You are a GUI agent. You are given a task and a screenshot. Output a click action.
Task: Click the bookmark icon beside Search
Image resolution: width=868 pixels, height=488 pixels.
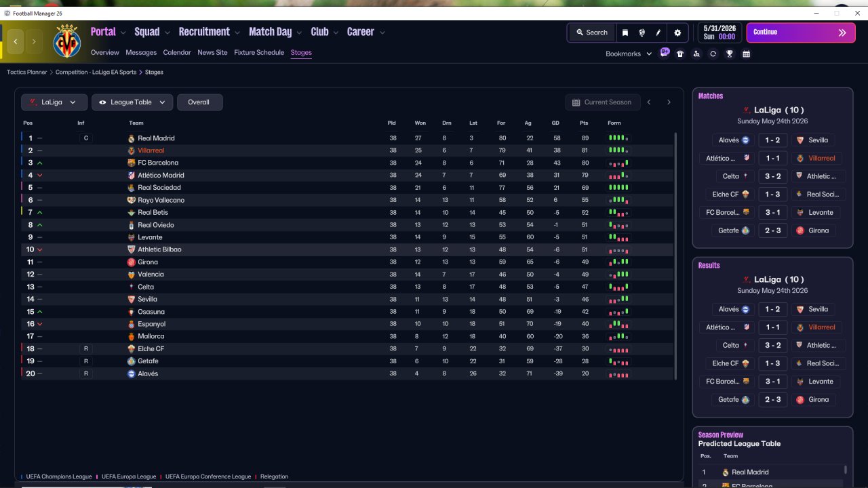coord(625,33)
